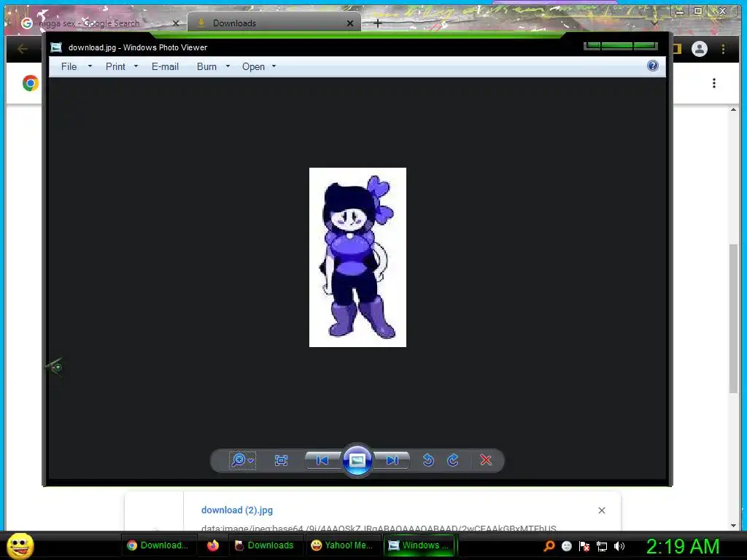Start the slide show play button
This screenshot has height=560, width=747.
[357, 460]
